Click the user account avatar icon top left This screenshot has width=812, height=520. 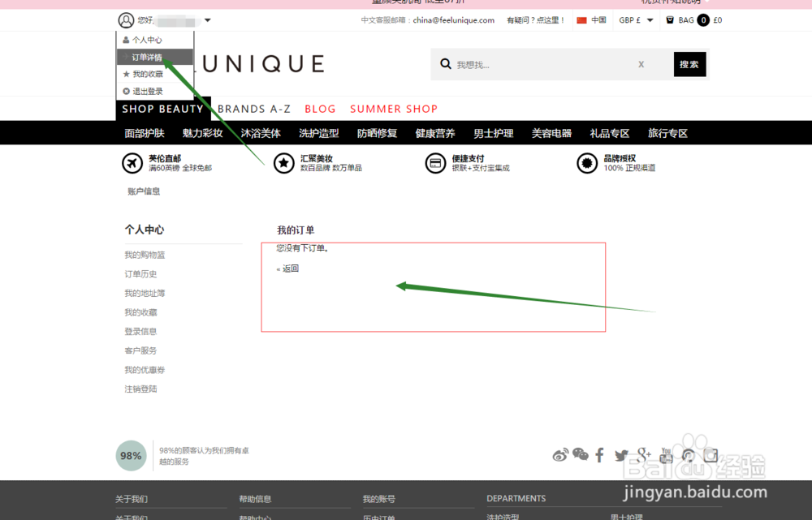[x=125, y=19]
